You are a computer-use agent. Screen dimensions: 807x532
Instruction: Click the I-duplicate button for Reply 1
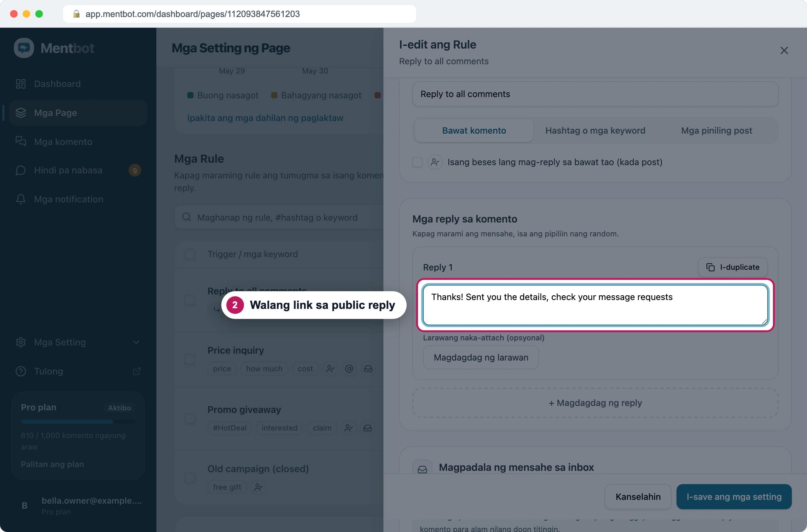click(x=733, y=267)
